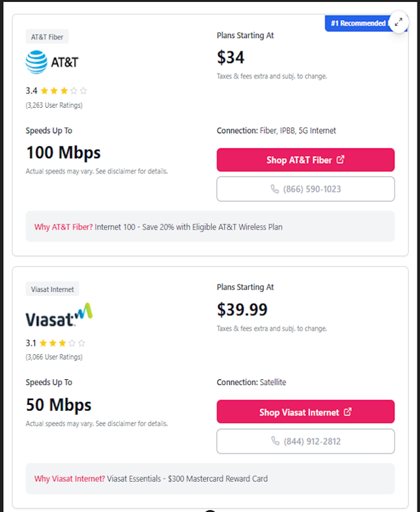Click the Why AT&T Fiber? link
The image size is (420, 512).
pos(59,226)
